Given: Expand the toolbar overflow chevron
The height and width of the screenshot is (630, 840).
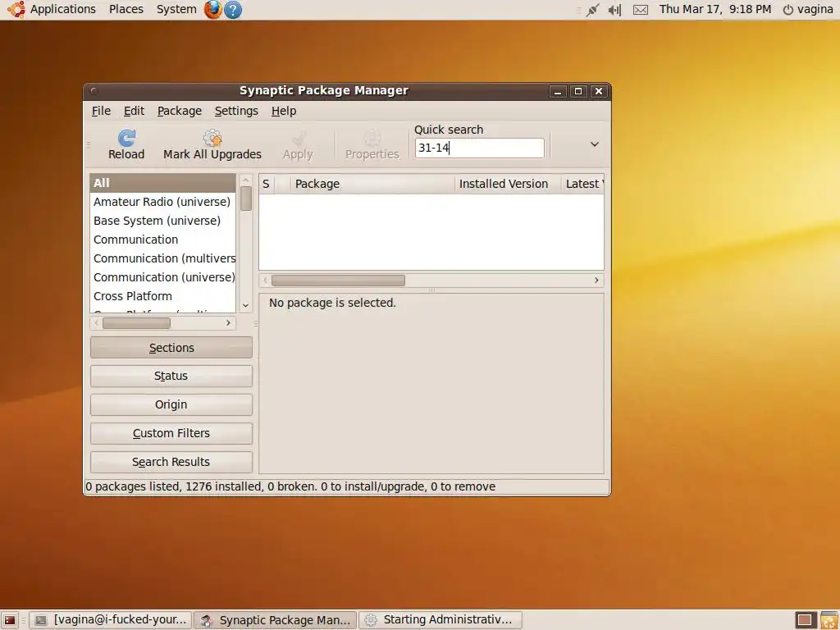Looking at the screenshot, I should pos(594,144).
